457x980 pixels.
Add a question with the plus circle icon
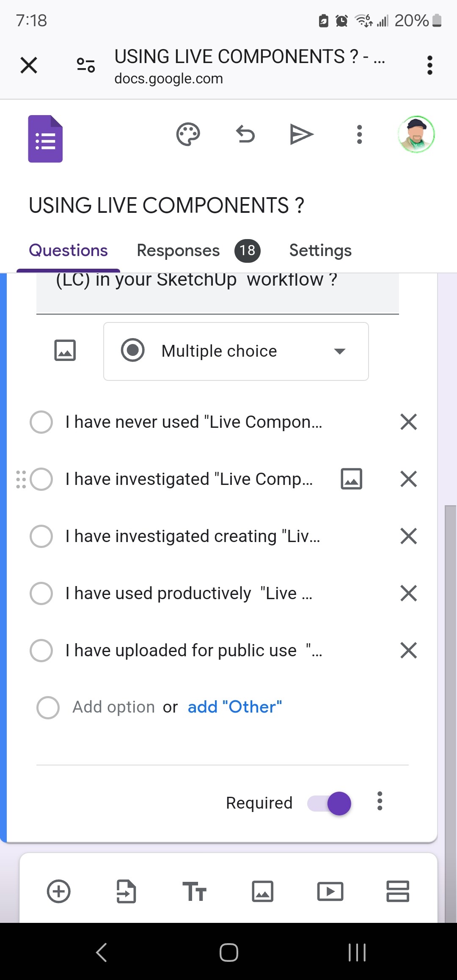pyautogui.click(x=58, y=891)
